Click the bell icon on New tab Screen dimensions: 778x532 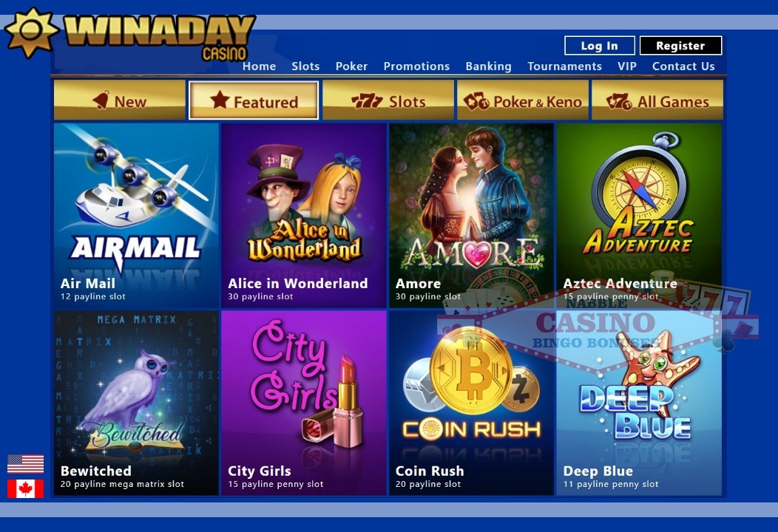[101, 100]
